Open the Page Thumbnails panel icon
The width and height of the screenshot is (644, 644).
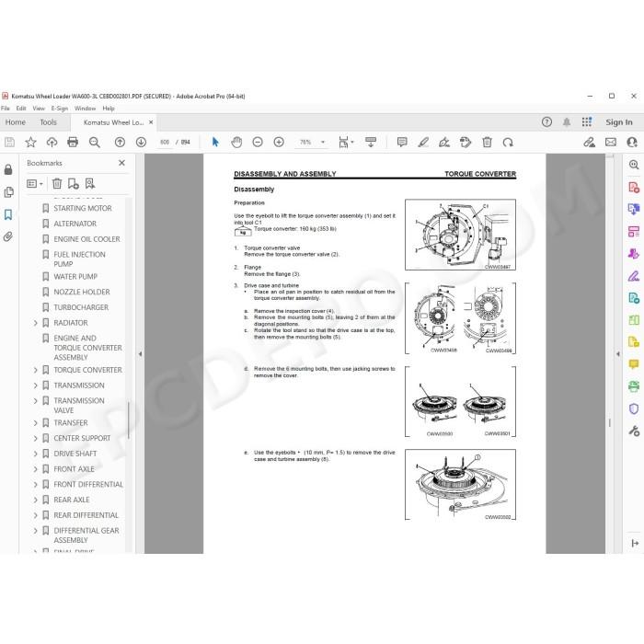coord(8,192)
